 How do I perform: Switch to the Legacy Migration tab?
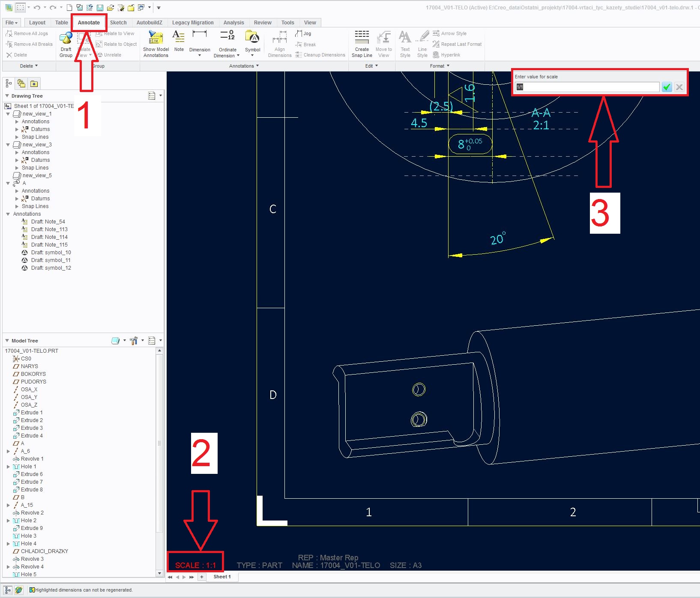pyautogui.click(x=193, y=23)
